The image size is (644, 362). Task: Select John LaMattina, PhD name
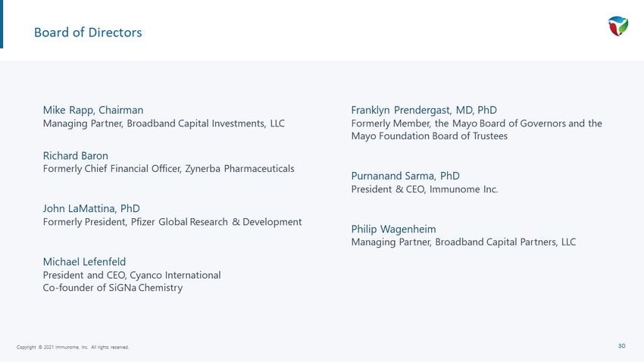(92, 208)
